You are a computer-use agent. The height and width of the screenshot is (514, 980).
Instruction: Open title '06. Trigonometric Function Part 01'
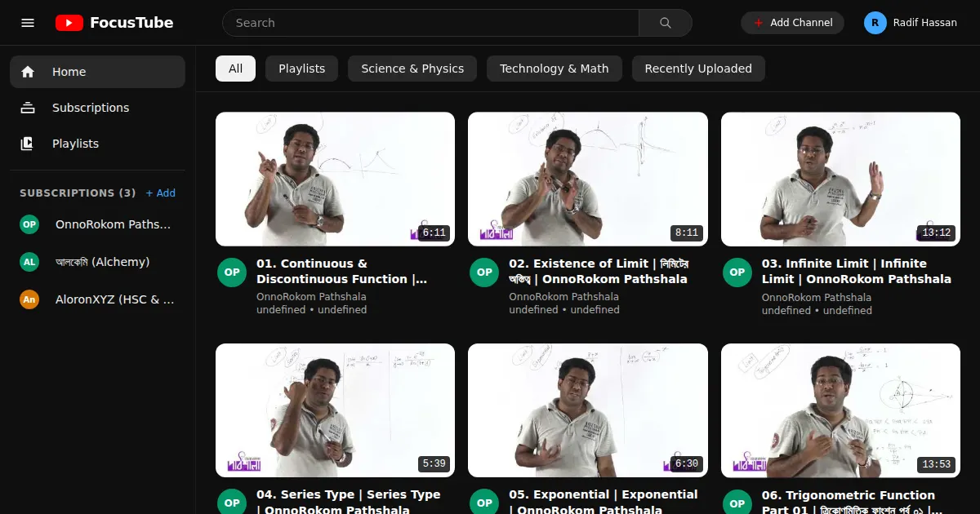pyautogui.click(x=853, y=502)
